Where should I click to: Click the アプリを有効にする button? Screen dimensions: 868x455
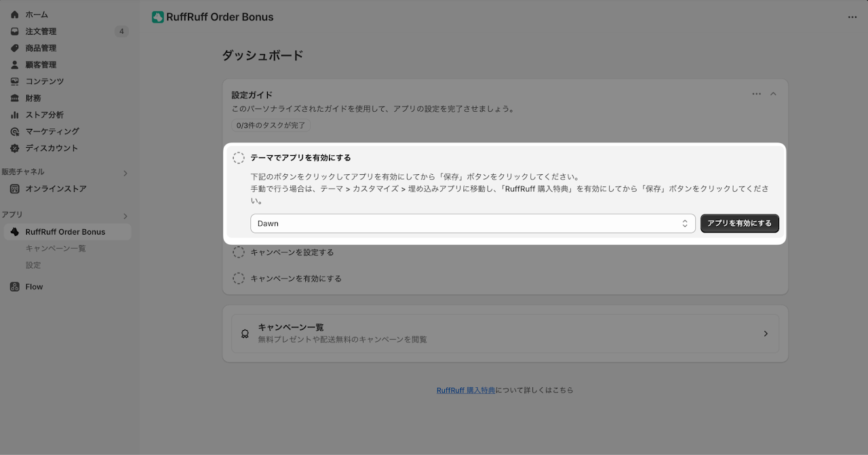740,224
